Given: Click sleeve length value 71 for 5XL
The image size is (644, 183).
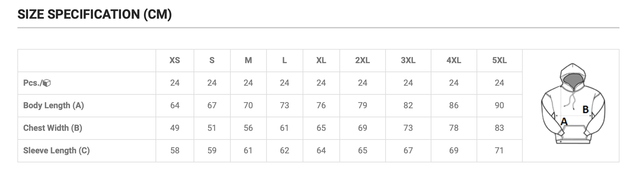Looking at the screenshot, I should [499, 150].
